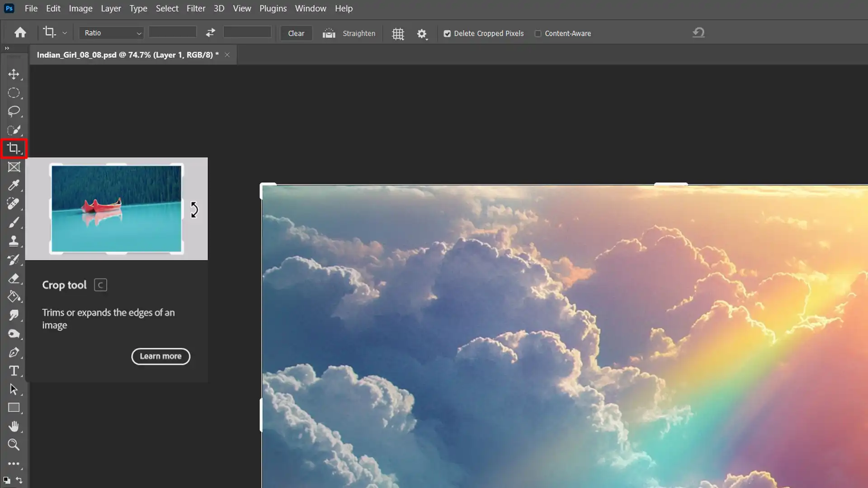Select the Lasso tool

click(x=14, y=111)
